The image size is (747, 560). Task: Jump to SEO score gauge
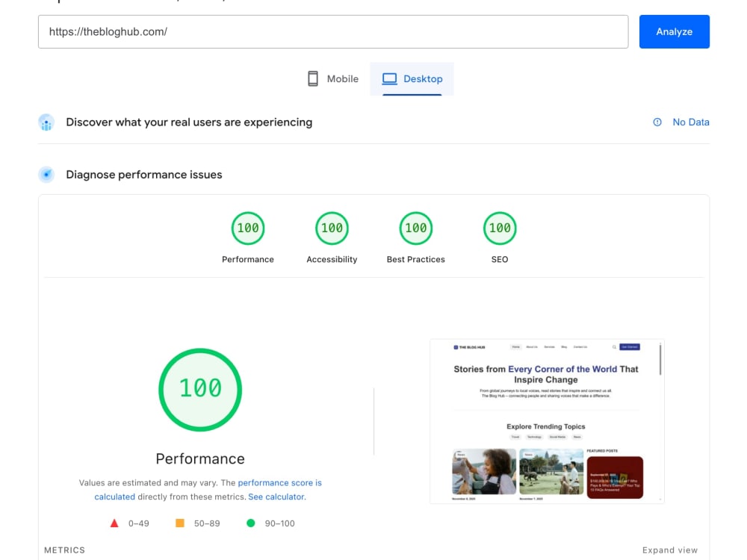(500, 228)
